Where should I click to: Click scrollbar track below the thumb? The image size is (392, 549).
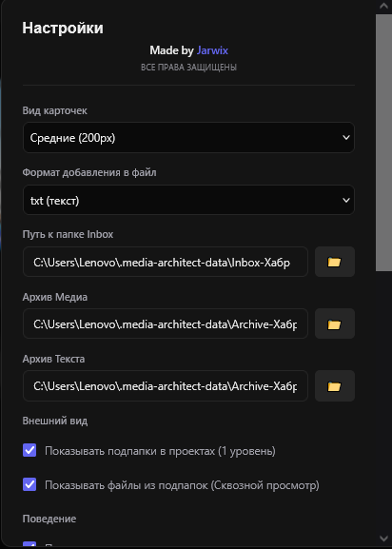[383, 400]
